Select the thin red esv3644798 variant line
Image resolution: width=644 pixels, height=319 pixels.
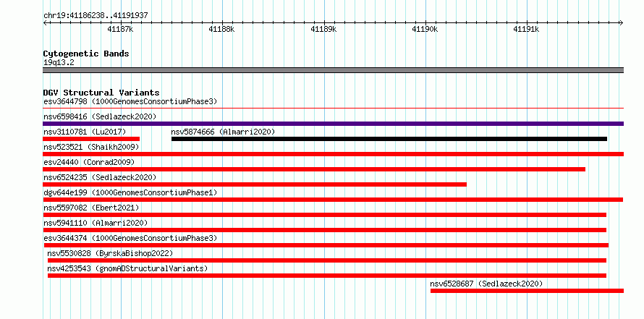click(333, 109)
